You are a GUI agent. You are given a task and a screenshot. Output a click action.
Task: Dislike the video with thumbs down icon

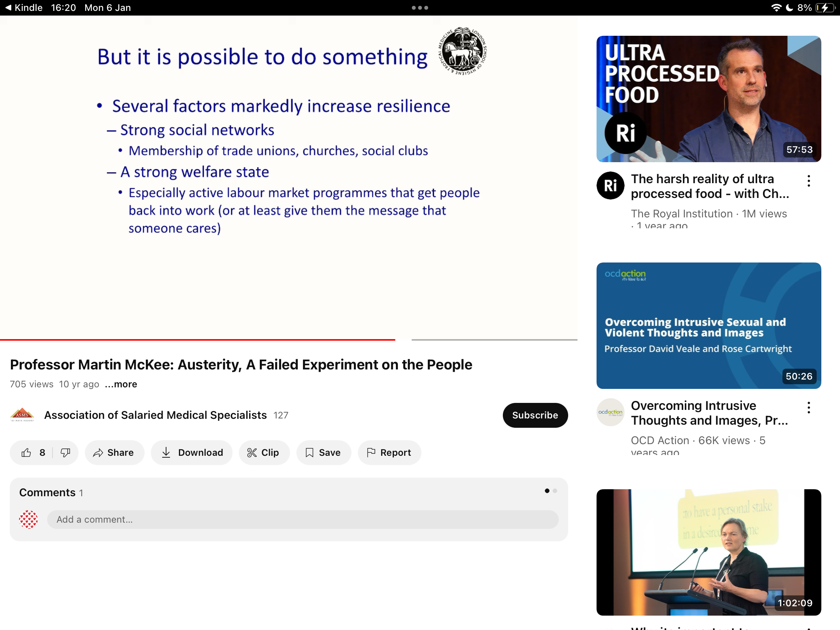(x=65, y=453)
